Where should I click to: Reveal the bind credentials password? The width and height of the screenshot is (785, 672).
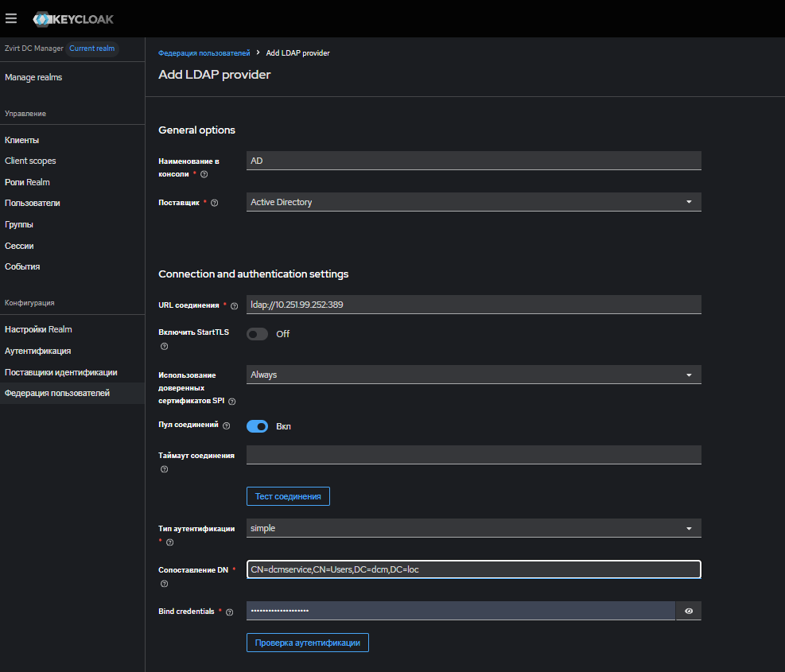click(x=689, y=611)
